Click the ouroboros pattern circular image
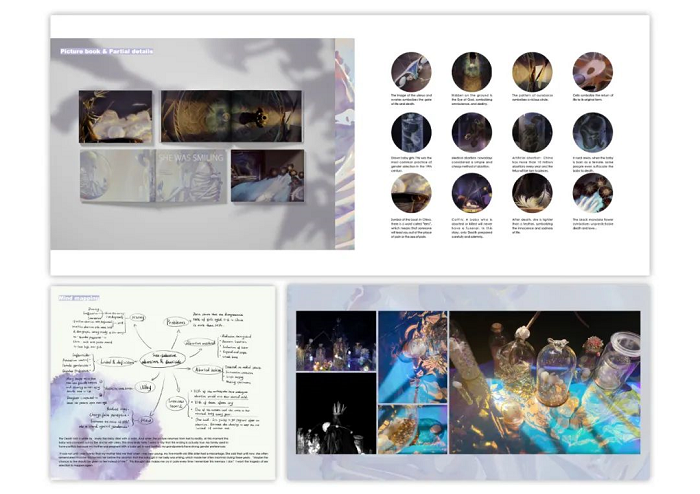Viewport: 700px width, 494px height. pyautogui.click(x=532, y=72)
